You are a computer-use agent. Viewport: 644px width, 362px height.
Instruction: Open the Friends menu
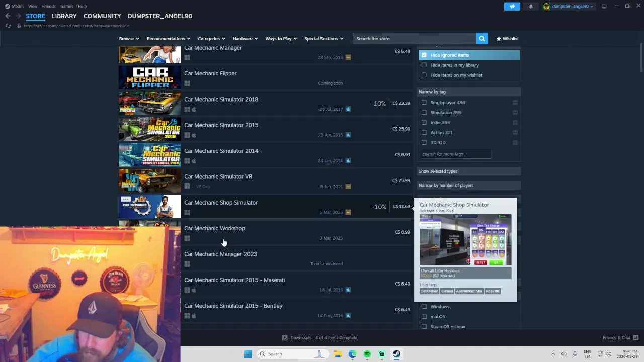(49, 6)
